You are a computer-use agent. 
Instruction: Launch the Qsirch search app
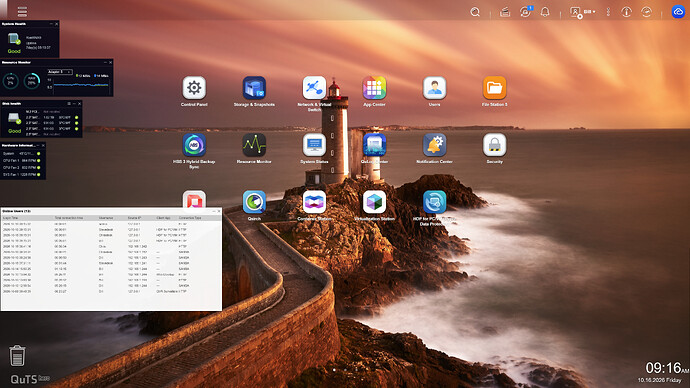pos(254,202)
